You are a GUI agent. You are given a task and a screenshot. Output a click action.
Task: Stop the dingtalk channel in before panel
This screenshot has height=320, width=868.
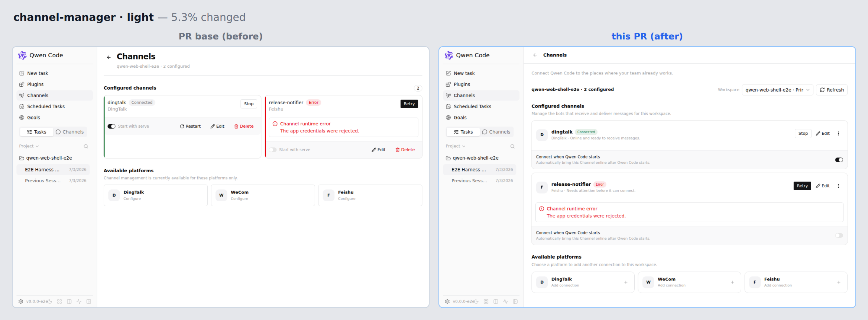point(249,104)
